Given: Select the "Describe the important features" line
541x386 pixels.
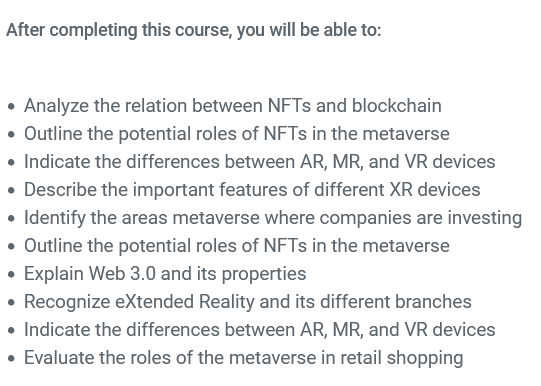Looking at the screenshot, I should pos(252,190).
